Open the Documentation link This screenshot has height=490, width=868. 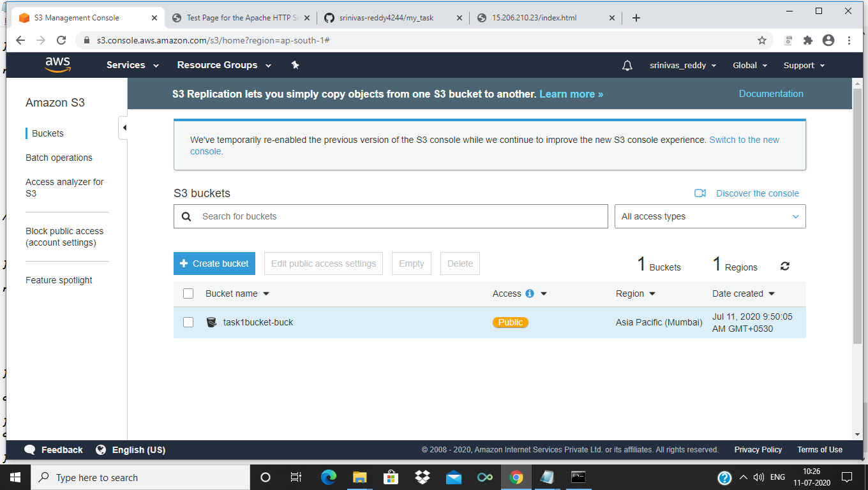(x=771, y=94)
